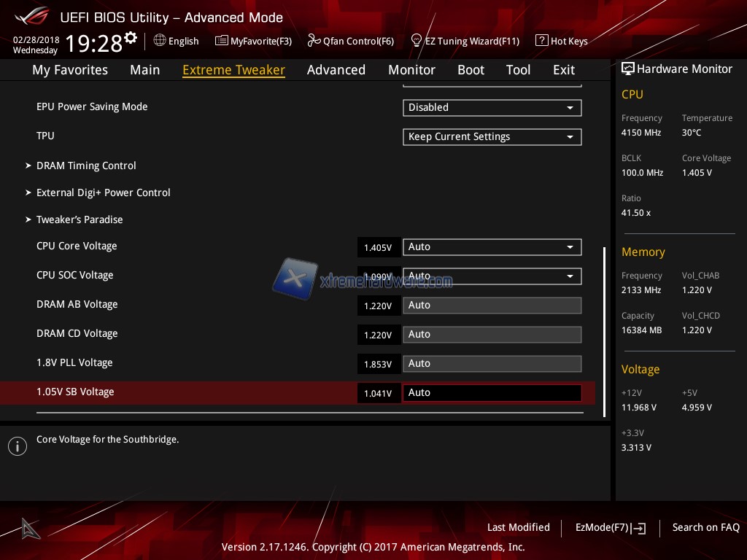Click the info icon beside the help text
Viewport: 747px width, 560px height.
coord(18,446)
